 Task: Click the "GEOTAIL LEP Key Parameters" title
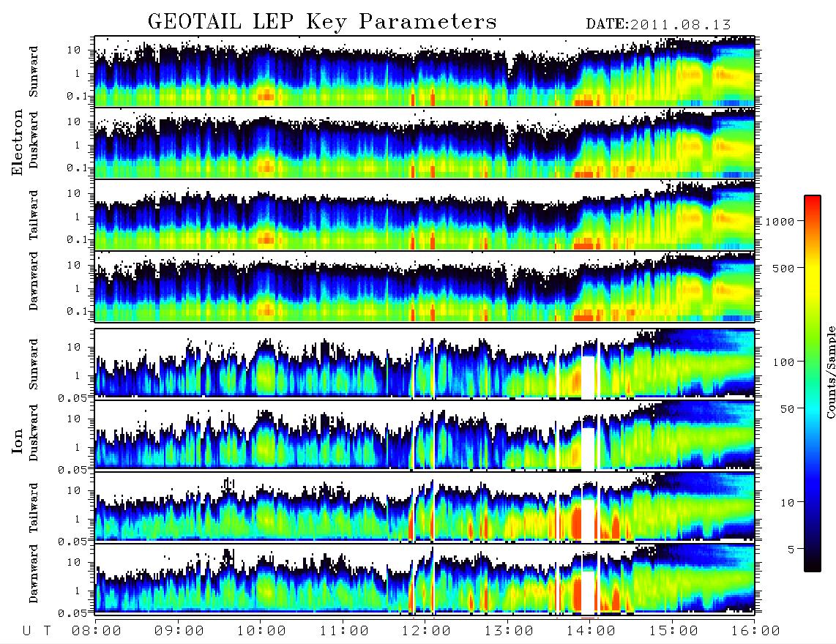tap(322, 22)
